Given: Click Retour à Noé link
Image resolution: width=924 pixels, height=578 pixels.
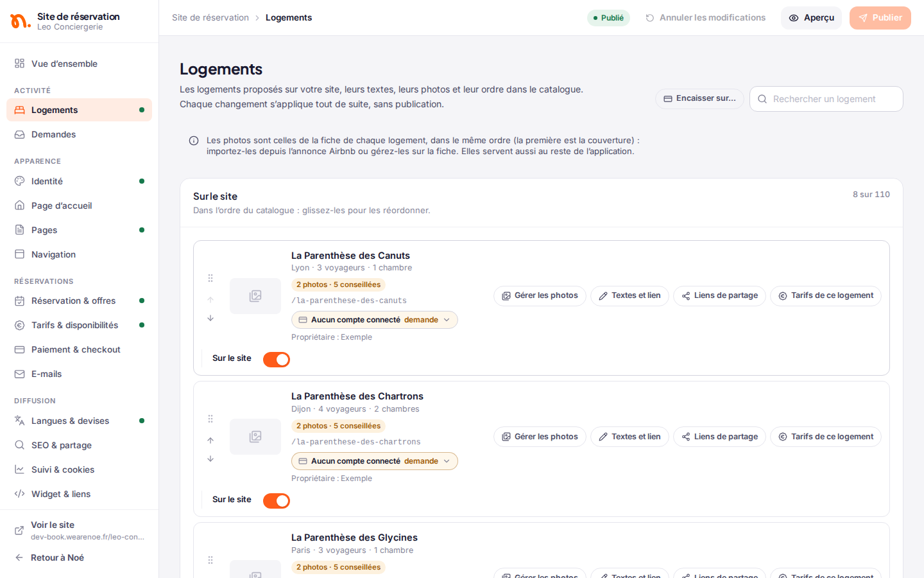Looking at the screenshot, I should (x=79, y=557).
